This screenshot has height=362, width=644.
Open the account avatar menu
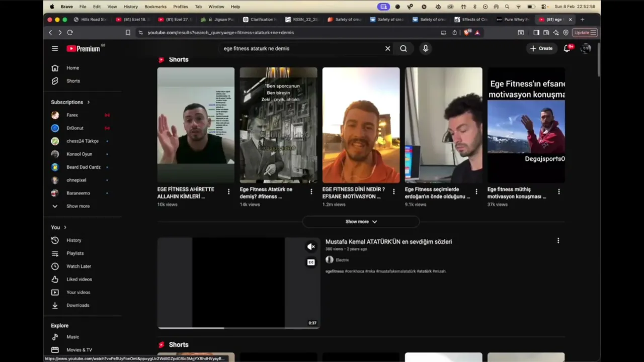(586, 48)
